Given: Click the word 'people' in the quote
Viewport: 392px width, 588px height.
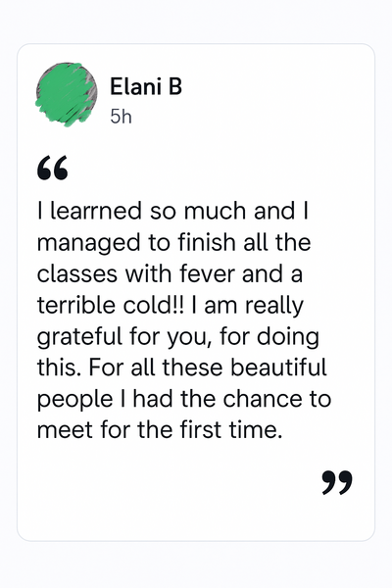Looking at the screenshot, I should click(x=75, y=400).
